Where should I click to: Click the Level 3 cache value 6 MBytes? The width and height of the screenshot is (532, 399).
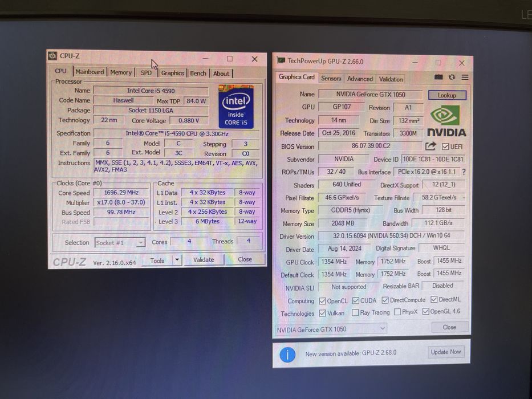coord(208,221)
